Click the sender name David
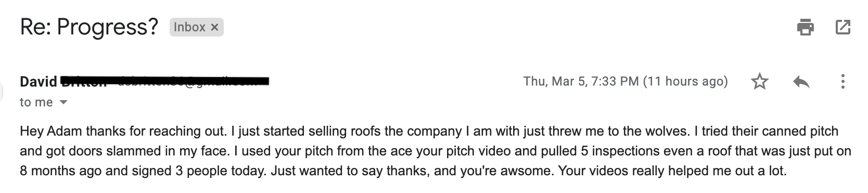The height and width of the screenshot is (193, 868). 38,82
